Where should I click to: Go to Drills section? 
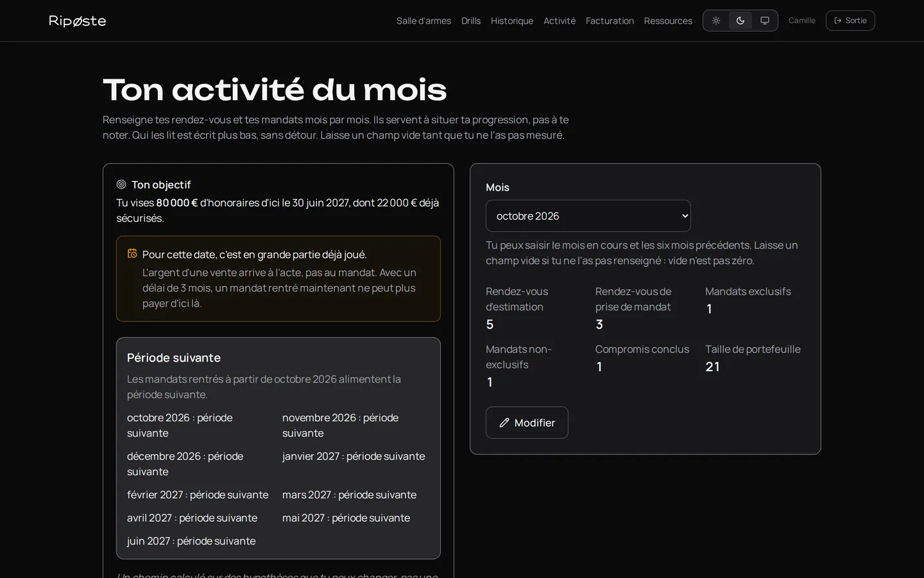[x=471, y=21]
